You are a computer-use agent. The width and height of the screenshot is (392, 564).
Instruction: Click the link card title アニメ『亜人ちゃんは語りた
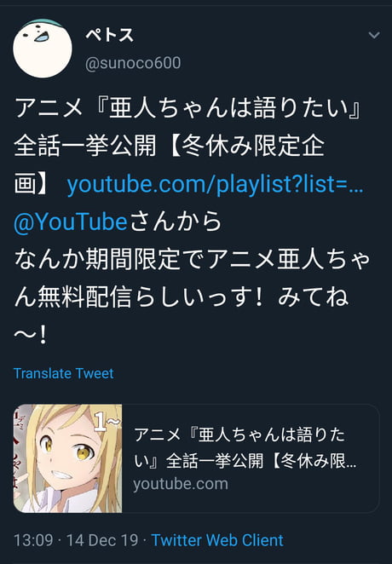239,435
